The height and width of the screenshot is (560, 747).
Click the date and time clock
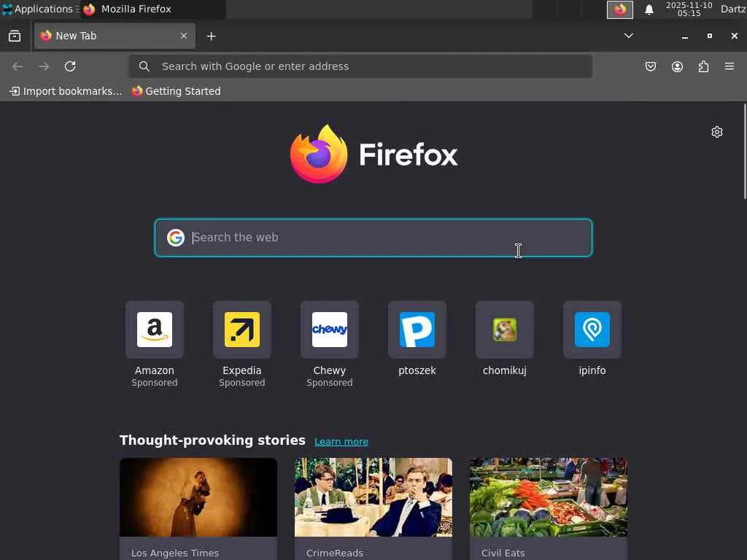[689, 9]
